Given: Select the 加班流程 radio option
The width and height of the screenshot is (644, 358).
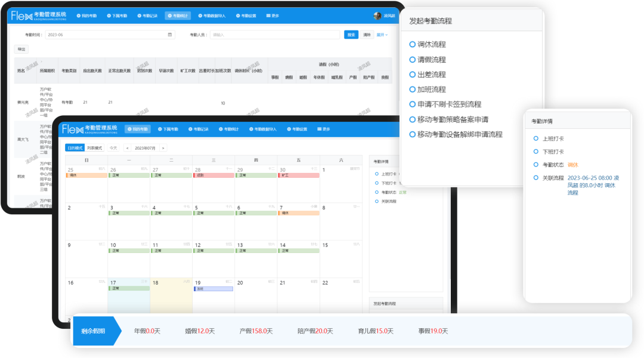Looking at the screenshot, I should 413,89.
